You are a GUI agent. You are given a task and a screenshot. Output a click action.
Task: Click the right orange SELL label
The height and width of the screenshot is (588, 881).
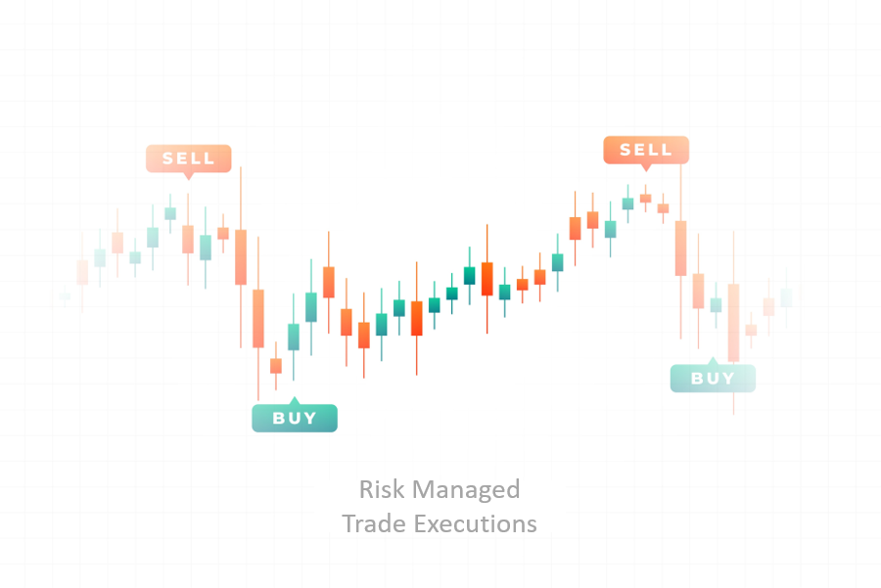(646, 150)
